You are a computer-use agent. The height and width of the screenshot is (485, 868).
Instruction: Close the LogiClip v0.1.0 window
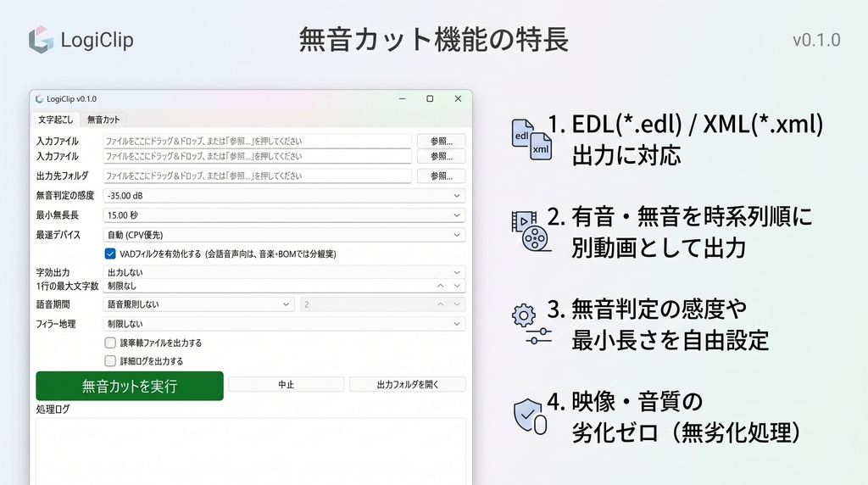pos(458,98)
